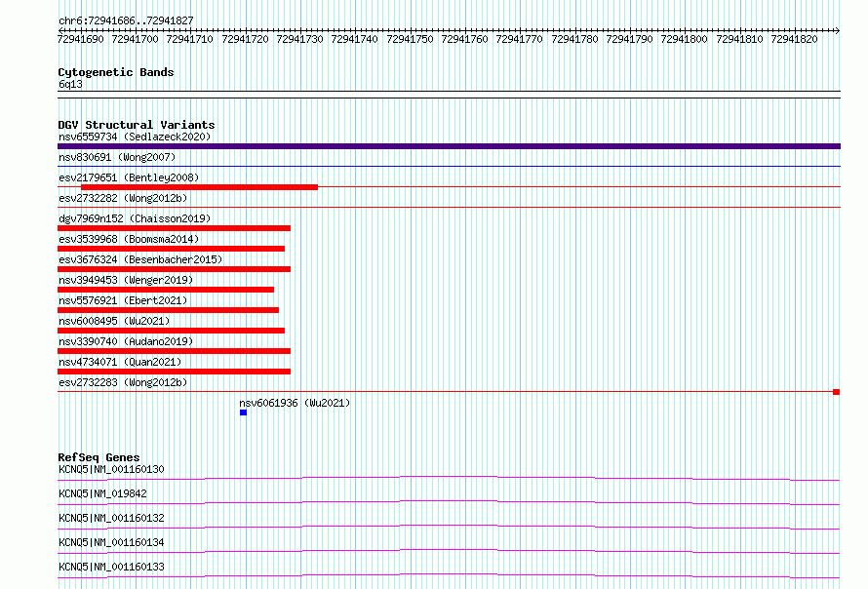Open the nsv4734071 (Quan2021) variant

click(120, 362)
